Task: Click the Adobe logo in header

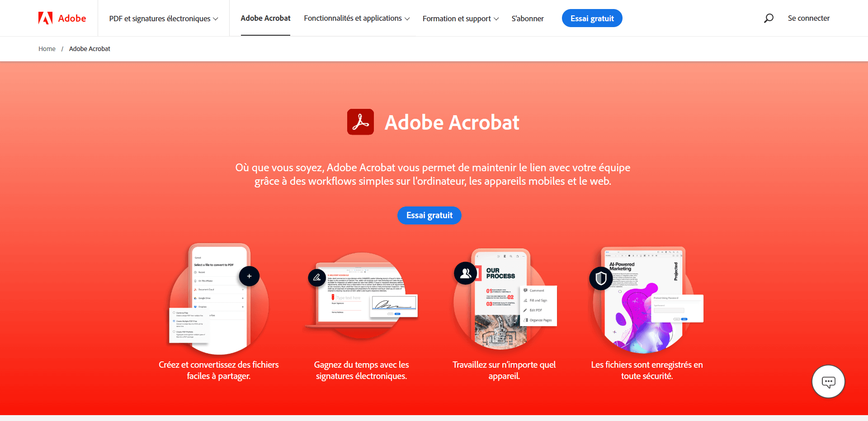Action: point(62,18)
